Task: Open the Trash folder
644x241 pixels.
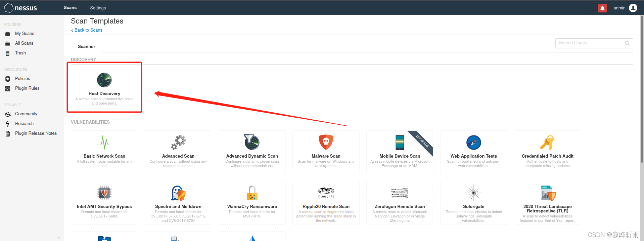Action: pos(20,53)
